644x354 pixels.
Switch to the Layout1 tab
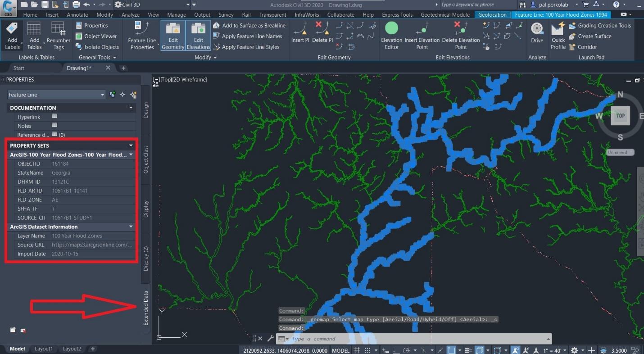(44, 349)
